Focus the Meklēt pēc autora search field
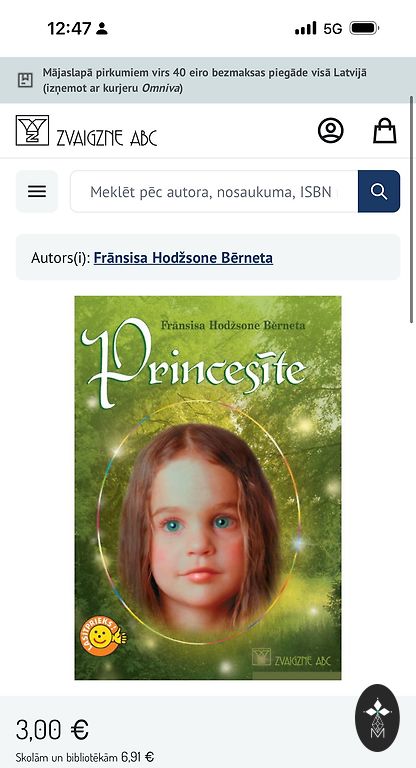 [214, 192]
